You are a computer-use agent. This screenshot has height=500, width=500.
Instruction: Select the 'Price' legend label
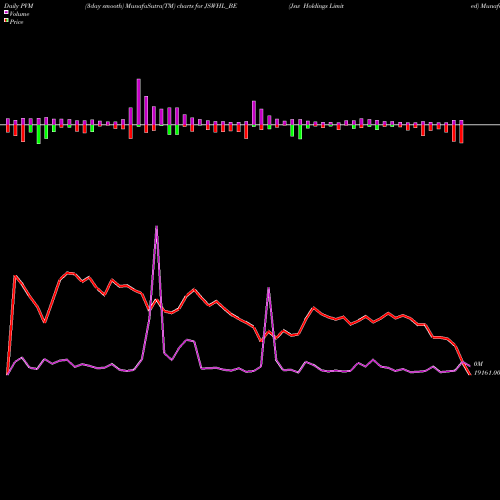[16, 22]
